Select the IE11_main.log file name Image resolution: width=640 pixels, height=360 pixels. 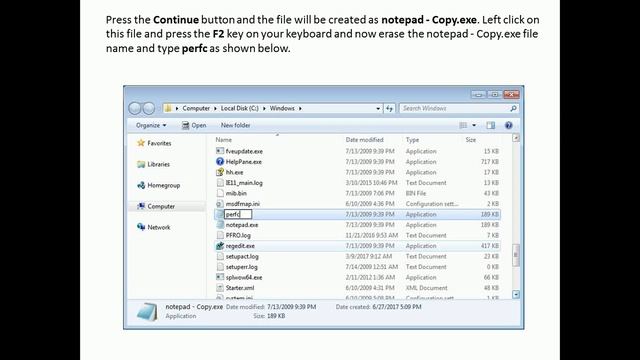[x=244, y=183]
